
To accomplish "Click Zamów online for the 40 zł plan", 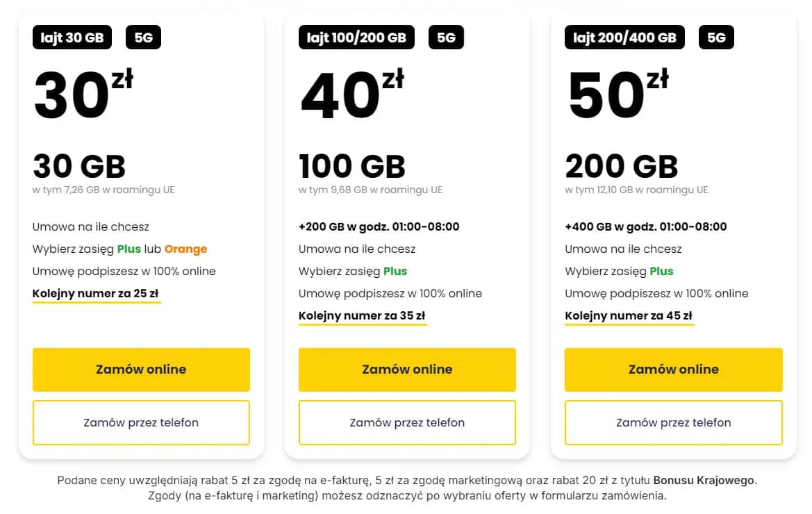I will (407, 370).
